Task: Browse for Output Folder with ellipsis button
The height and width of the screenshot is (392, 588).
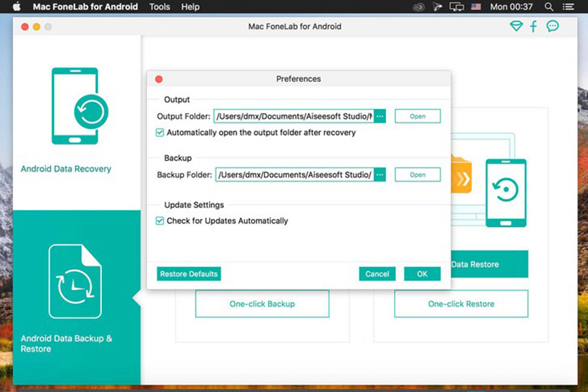Action: pyautogui.click(x=380, y=116)
